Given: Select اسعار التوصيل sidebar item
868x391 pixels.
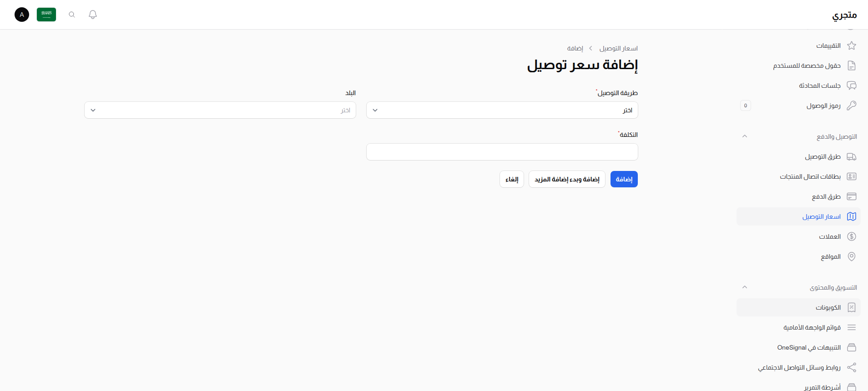Looking at the screenshot, I should pos(798,216).
